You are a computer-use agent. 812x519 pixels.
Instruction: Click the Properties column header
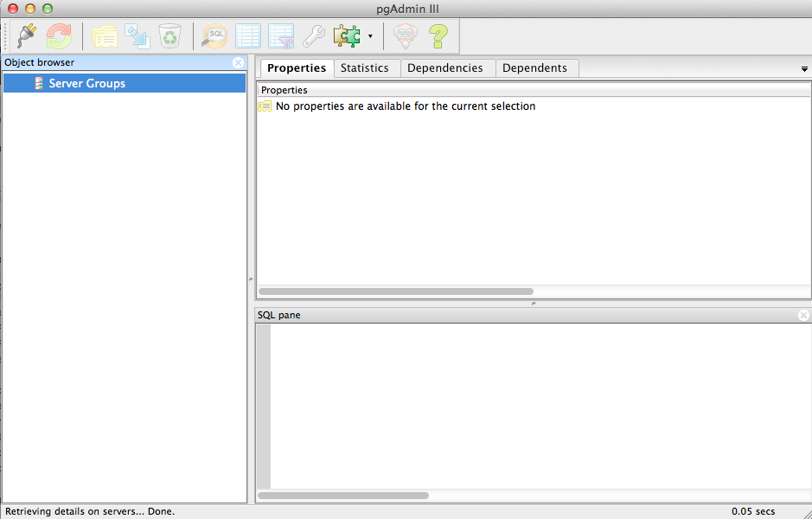click(534, 90)
